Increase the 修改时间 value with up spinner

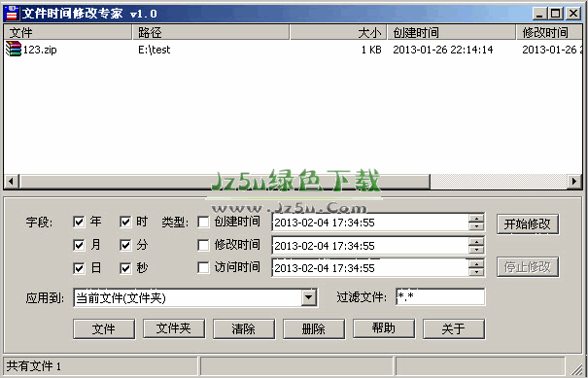click(x=476, y=242)
